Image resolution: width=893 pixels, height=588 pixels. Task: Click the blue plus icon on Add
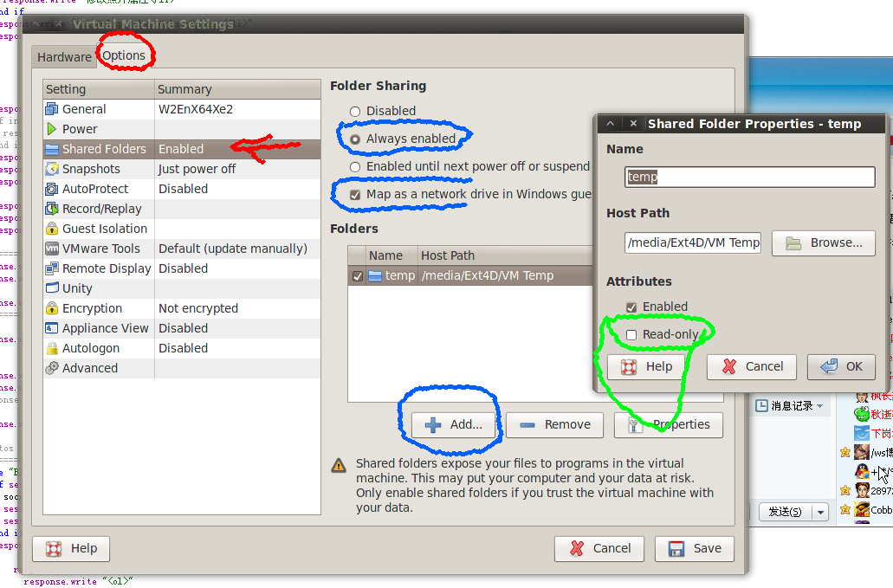click(433, 424)
